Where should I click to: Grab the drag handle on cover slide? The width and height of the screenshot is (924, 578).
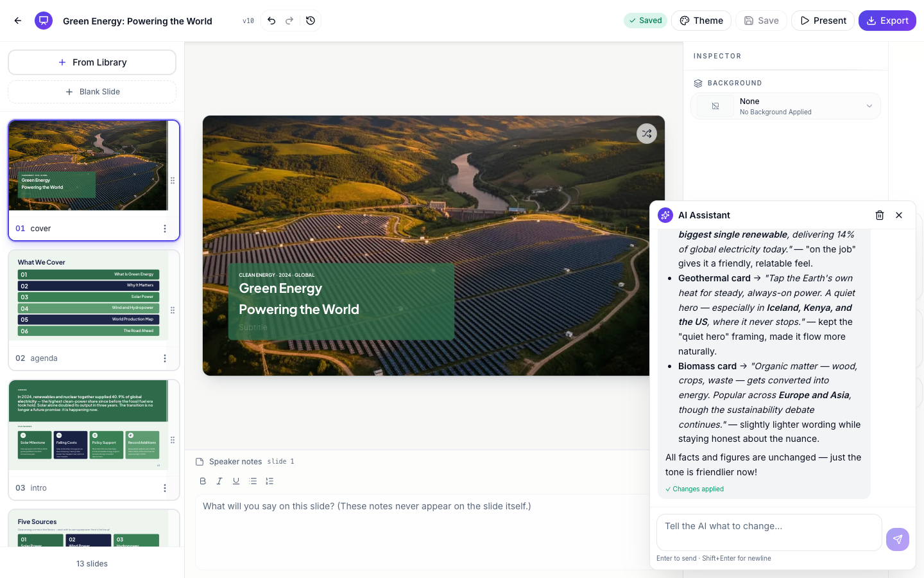(173, 180)
